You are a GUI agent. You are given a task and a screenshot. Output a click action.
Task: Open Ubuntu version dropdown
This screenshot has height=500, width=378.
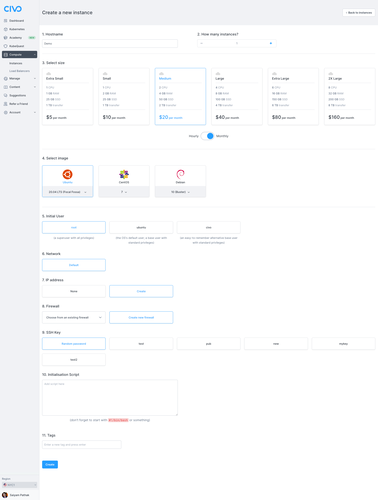click(x=68, y=192)
